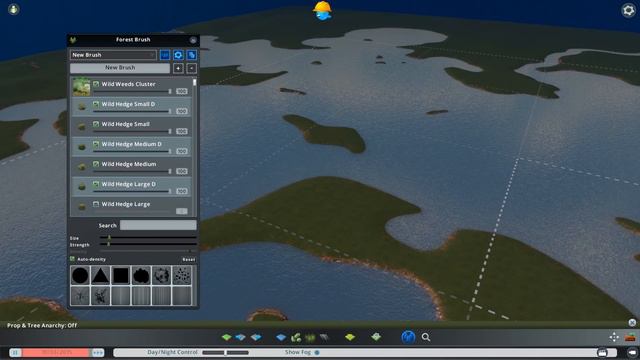Image resolution: width=640 pixels, height=360 pixels.
Task: Click the minus button to remove brush
Action: point(191,68)
